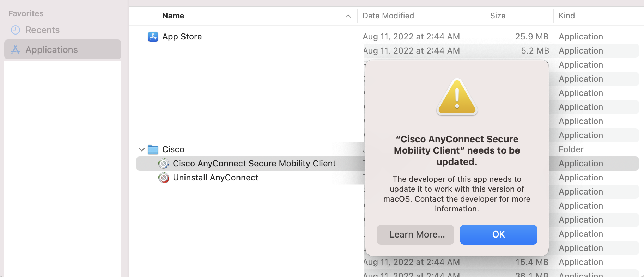Viewport: 644px width, 277px height.
Task: Click the yellow warning triangle in dialog
Action: [457, 97]
